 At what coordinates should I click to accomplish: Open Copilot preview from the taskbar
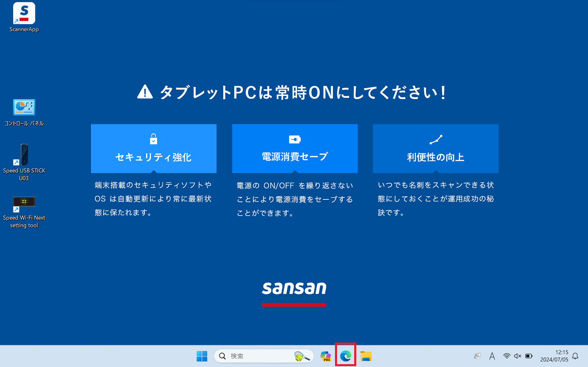pos(326,356)
